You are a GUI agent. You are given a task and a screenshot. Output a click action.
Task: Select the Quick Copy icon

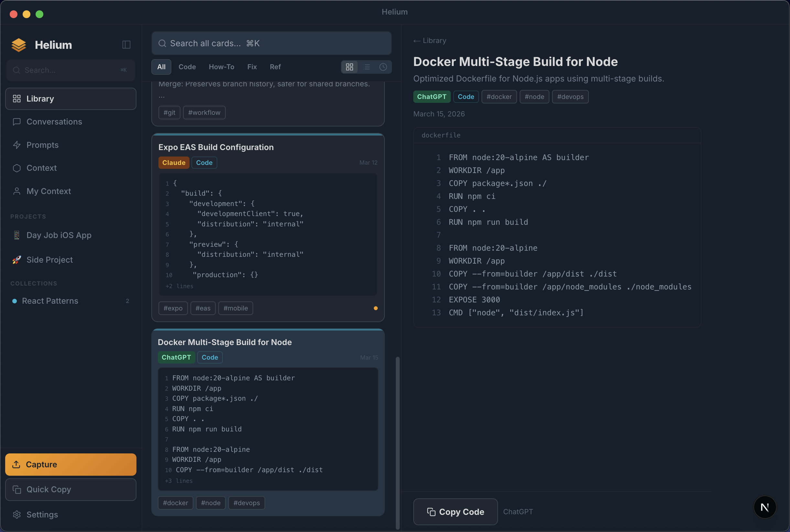click(x=17, y=489)
